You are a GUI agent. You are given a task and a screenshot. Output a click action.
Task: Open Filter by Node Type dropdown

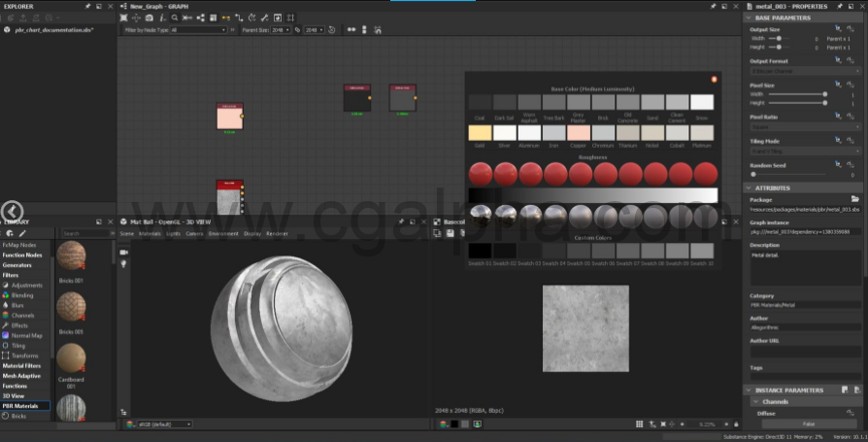tap(198, 30)
